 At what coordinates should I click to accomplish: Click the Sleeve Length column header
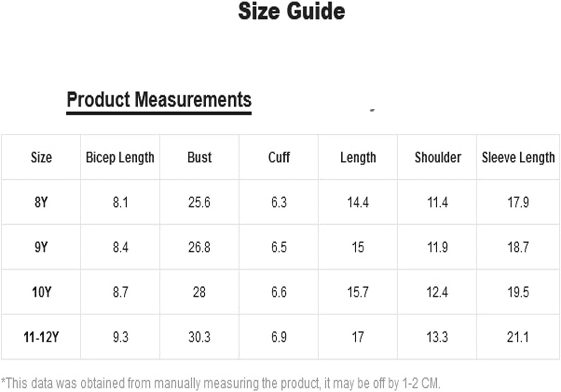[x=518, y=157]
